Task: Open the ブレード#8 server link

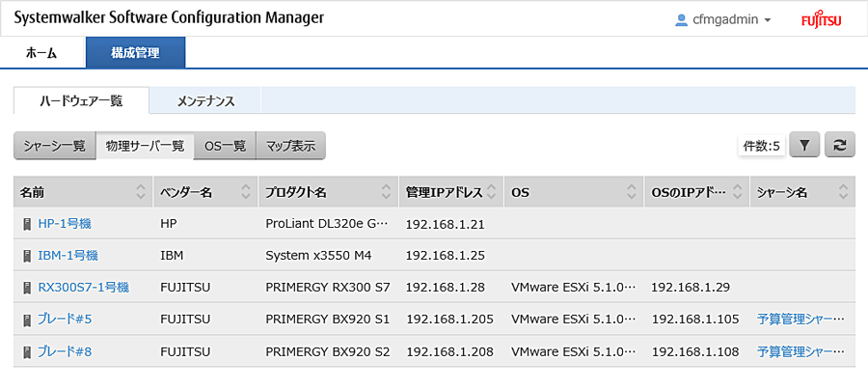Action: [65, 351]
